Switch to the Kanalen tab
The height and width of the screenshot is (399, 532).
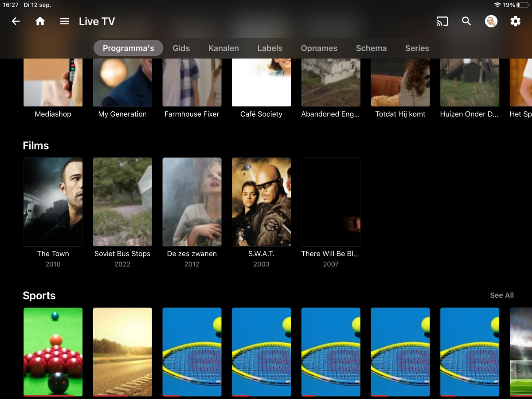pyautogui.click(x=223, y=48)
